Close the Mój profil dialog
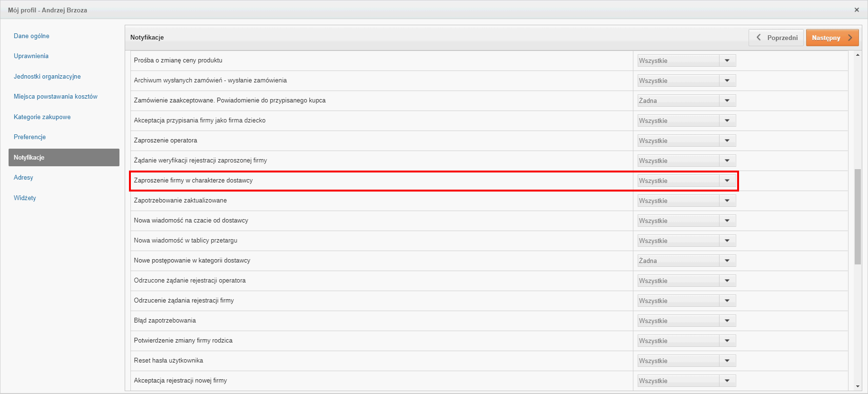This screenshot has width=868, height=394. 857,10
